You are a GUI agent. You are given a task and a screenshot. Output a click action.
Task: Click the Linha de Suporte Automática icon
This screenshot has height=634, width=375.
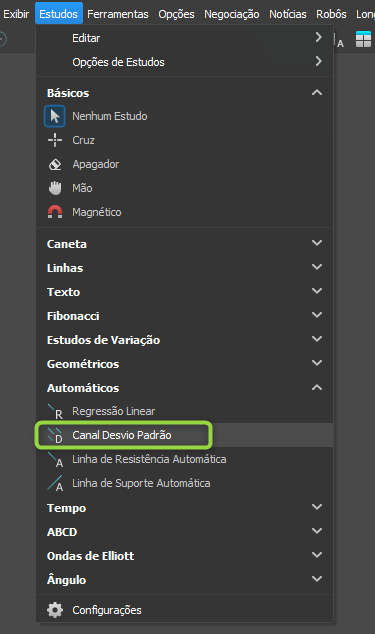coord(55,484)
